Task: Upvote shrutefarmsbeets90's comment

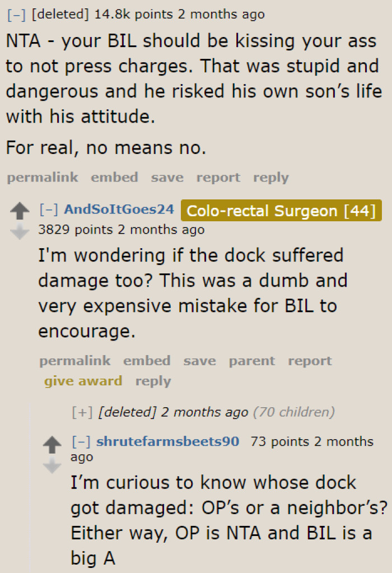Action: (x=52, y=444)
